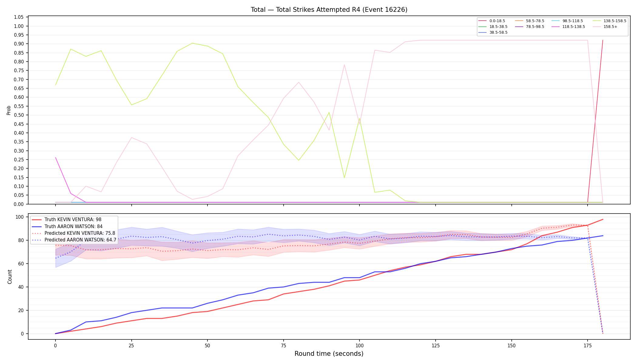Screen dimensions: 637x364
Task: Click the '58.5-78.5' legend label
Action: coord(535,21)
